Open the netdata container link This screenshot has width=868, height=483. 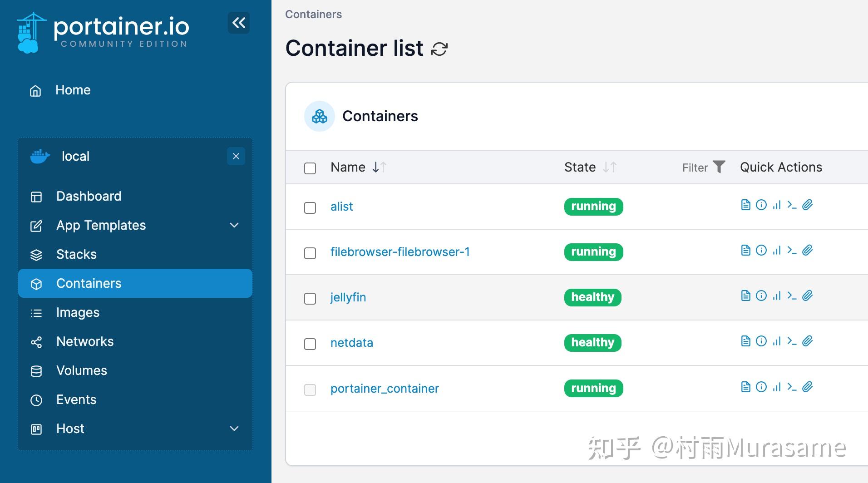click(x=352, y=343)
